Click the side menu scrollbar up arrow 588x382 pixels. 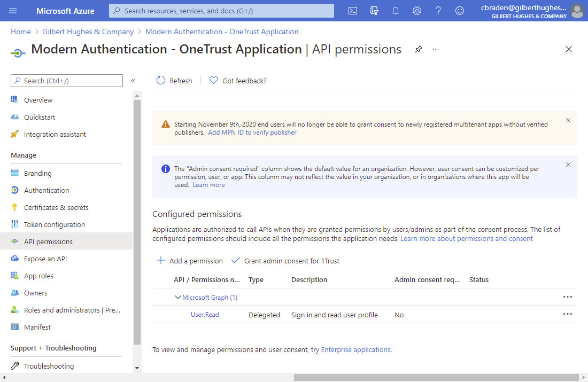coord(137,96)
